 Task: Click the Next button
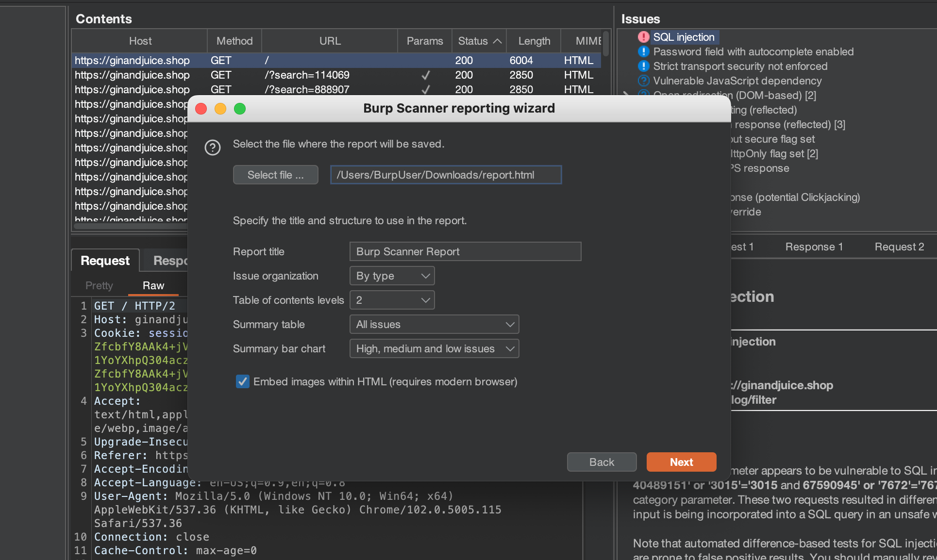point(681,461)
